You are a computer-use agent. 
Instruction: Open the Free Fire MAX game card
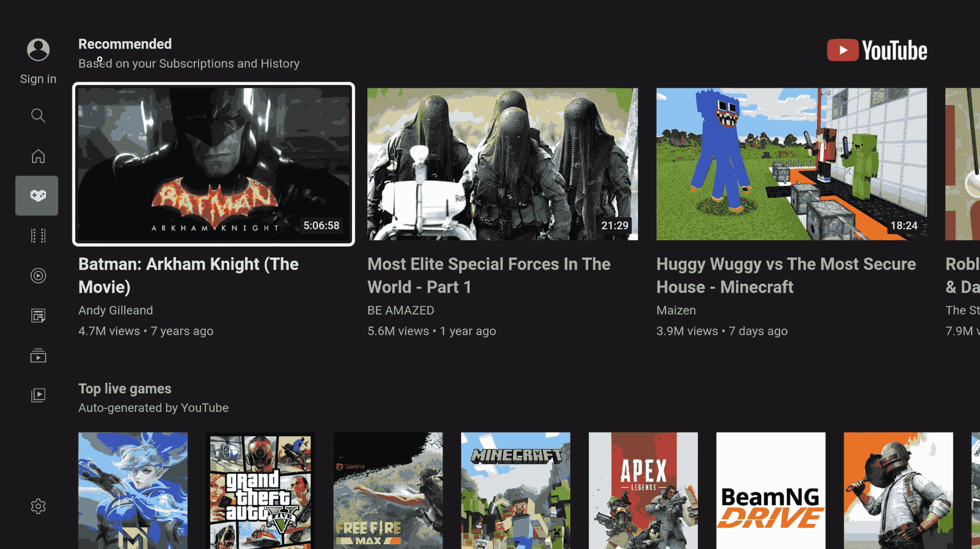point(388,490)
